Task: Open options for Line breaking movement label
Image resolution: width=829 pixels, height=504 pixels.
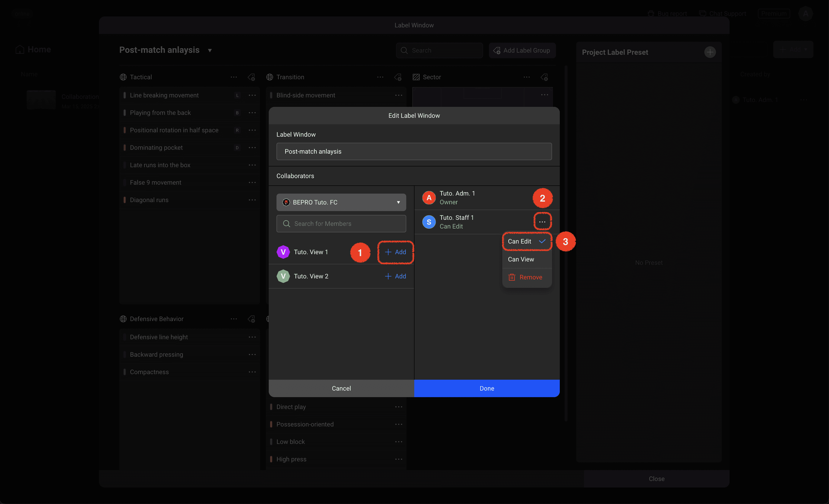Action: pos(252,95)
